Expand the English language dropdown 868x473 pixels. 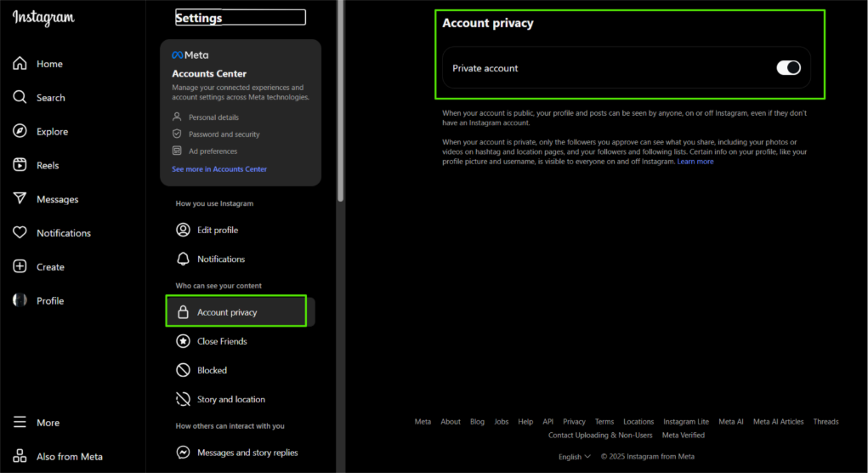(574, 457)
